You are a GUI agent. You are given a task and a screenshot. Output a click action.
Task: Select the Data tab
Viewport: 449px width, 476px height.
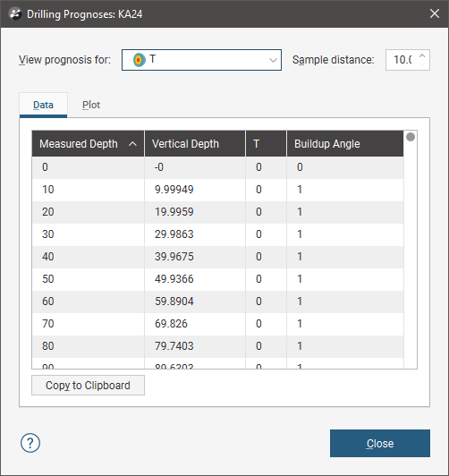pos(44,105)
